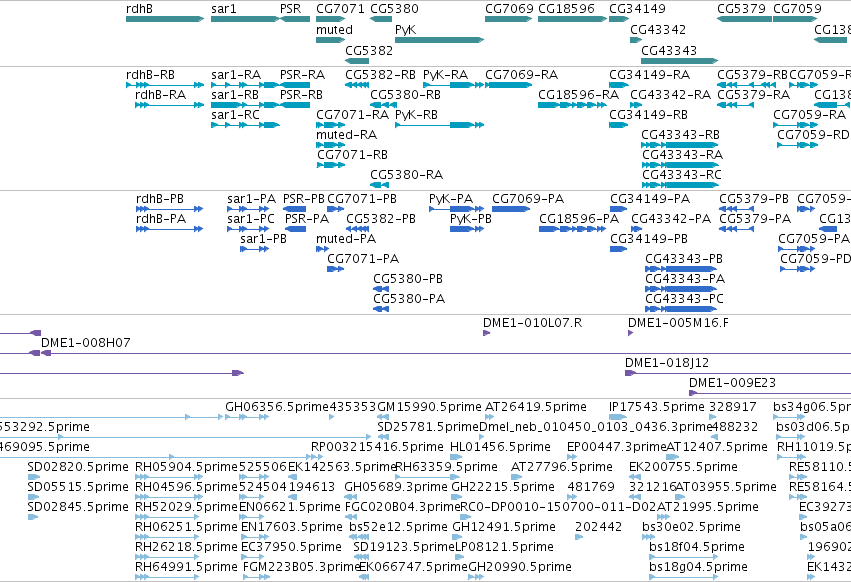Screen dimensions: 851x582
Task: Select EST AT03955.5prime
Action: click(x=726, y=487)
